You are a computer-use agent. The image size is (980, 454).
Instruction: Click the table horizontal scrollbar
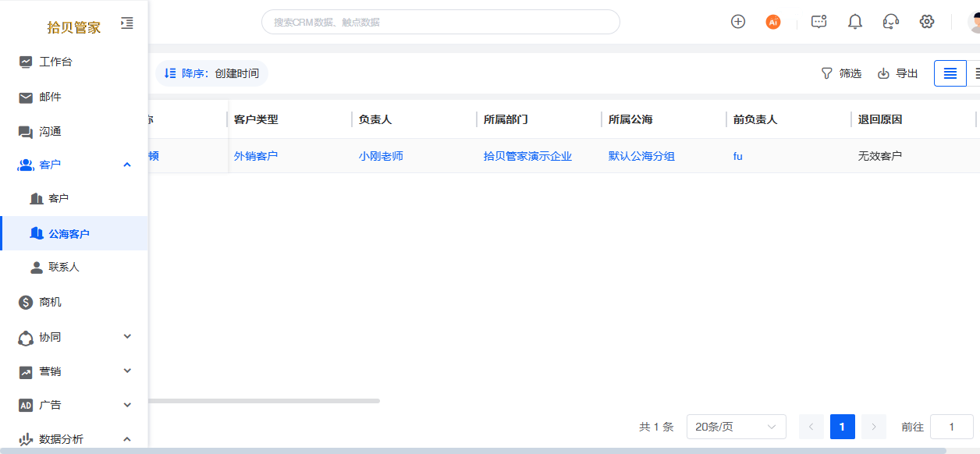pyautogui.click(x=264, y=401)
